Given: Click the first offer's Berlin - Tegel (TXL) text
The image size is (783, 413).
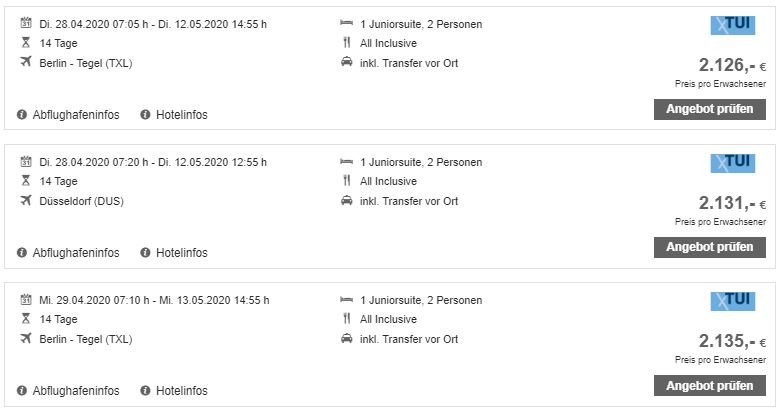Looking at the screenshot, I should pyautogui.click(x=86, y=63).
